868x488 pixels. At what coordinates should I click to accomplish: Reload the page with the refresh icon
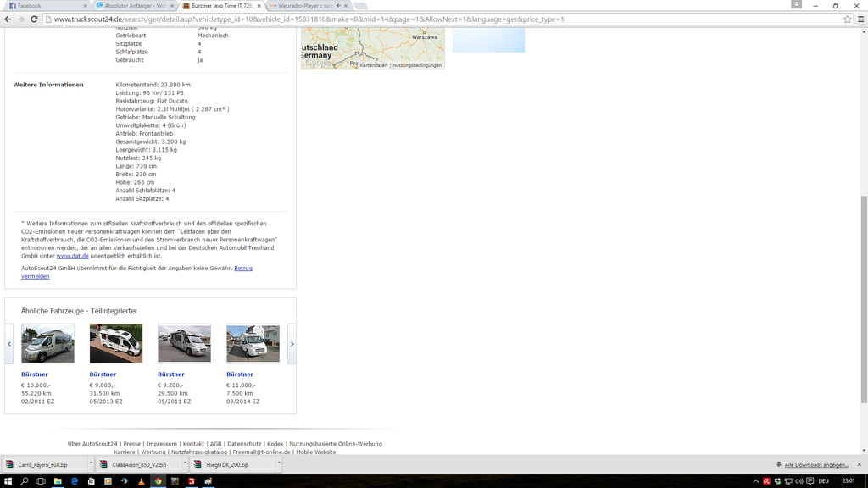(34, 19)
